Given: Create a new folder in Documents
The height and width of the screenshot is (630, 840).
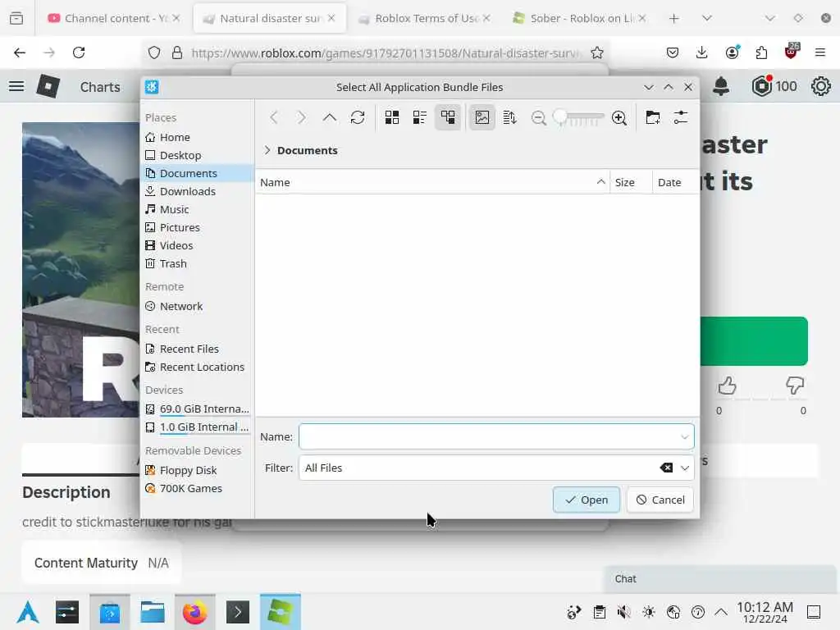Looking at the screenshot, I should click(652, 117).
